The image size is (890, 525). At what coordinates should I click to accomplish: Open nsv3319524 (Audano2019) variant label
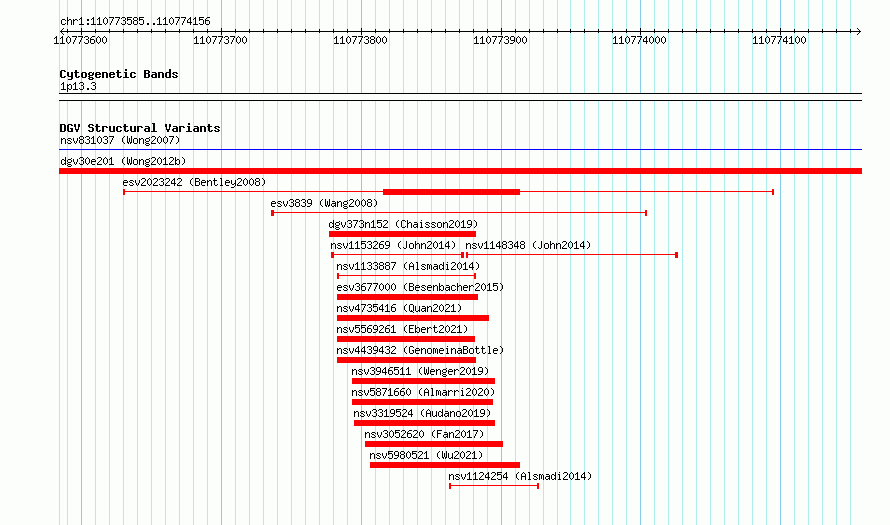tap(422, 413)
